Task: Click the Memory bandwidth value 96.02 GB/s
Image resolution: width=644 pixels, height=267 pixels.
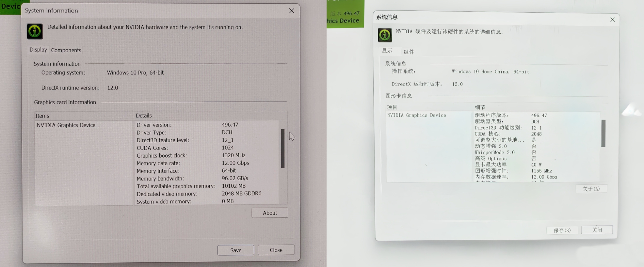Action: pyautogui.click(x=235, y=178)
